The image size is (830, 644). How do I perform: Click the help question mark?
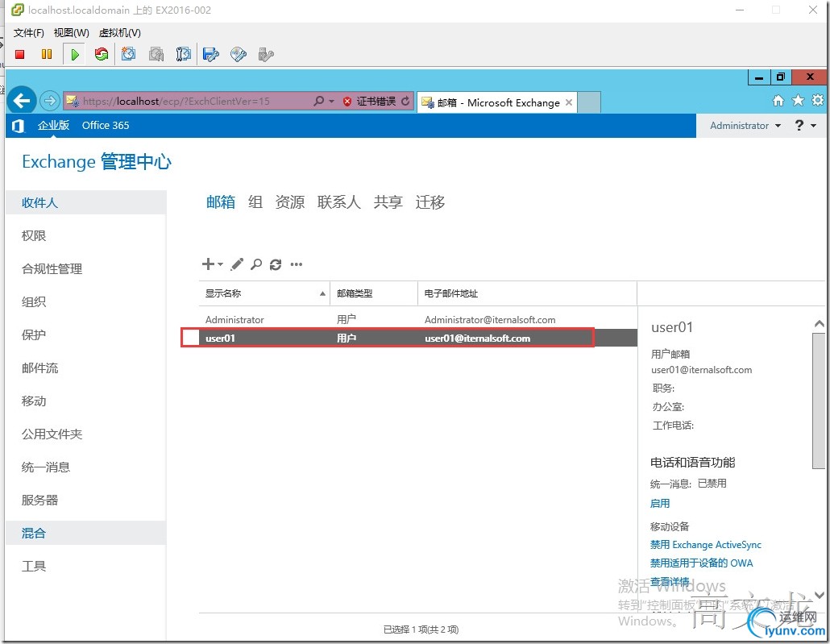point(799,125)
